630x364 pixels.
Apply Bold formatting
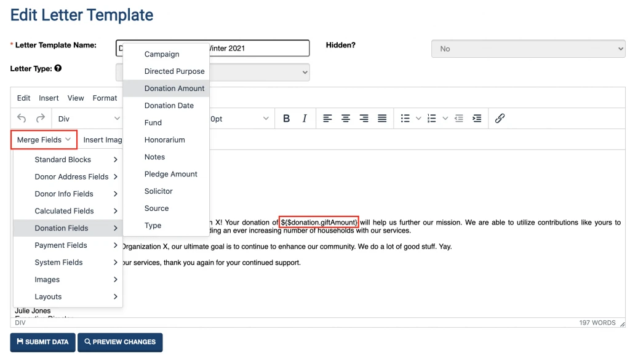[x=287, y=118]
